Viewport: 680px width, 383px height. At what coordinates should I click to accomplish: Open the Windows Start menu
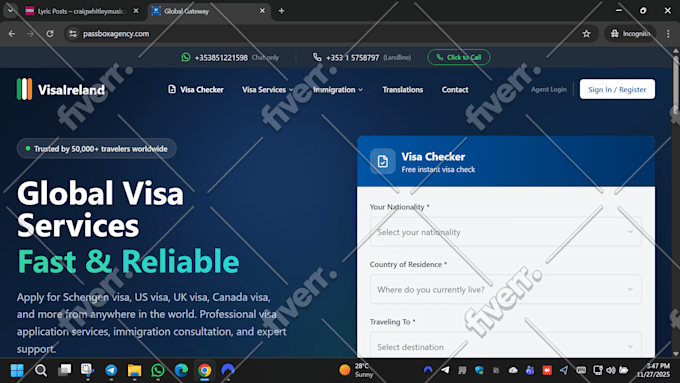[17, 370]
